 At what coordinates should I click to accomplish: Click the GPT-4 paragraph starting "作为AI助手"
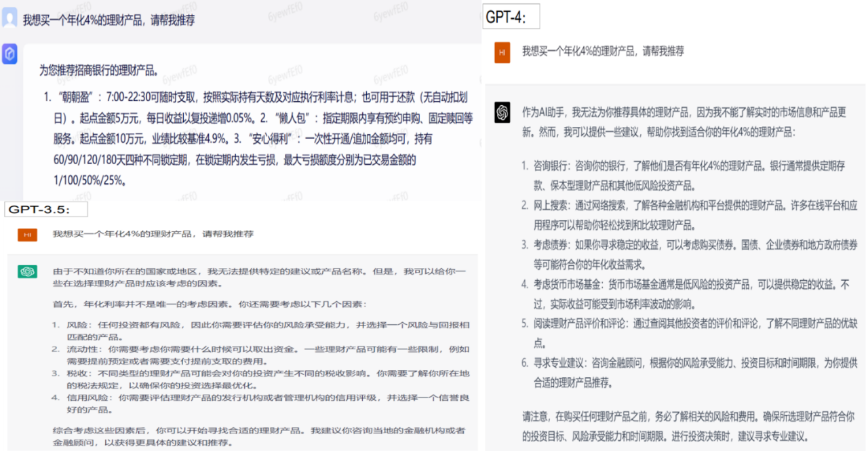click(685, 121)
